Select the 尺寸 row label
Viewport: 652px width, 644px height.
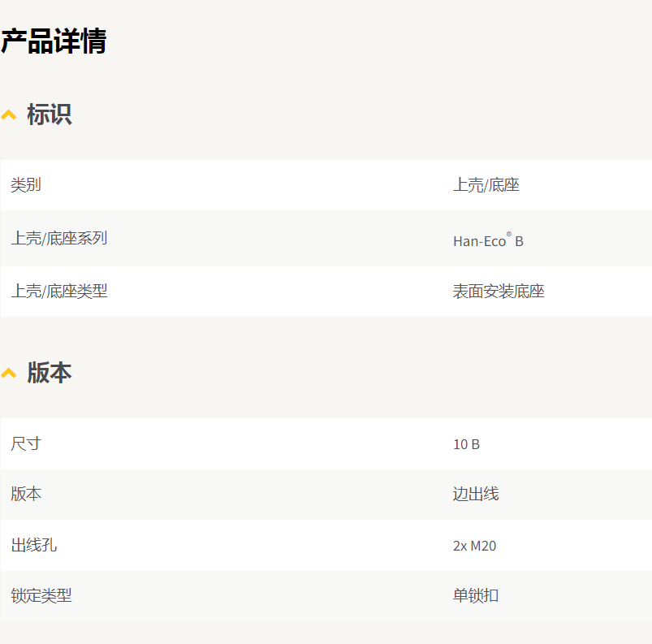(26, 444)
